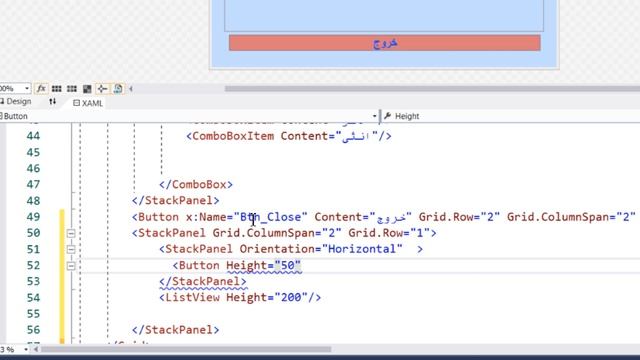The width and height of the screenshot is (640, 360).
Task: Click the </StackPanel> tag on line 48
Action: pyautogui.click(x=176, y=201)
